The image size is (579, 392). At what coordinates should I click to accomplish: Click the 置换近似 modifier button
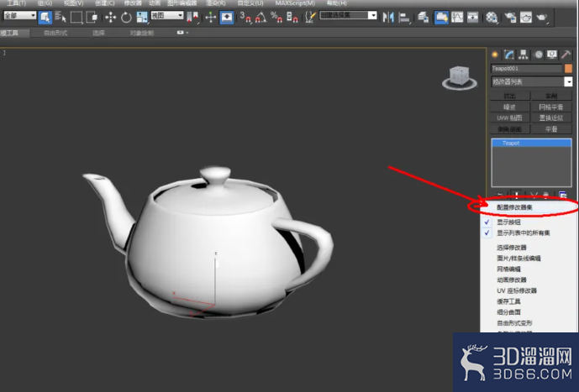551,118
